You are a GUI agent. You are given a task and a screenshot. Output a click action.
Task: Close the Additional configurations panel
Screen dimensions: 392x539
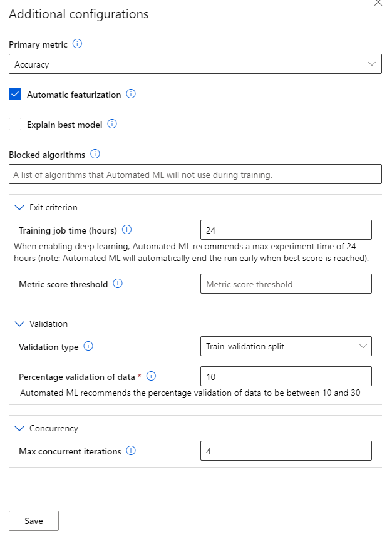point(378,3)
